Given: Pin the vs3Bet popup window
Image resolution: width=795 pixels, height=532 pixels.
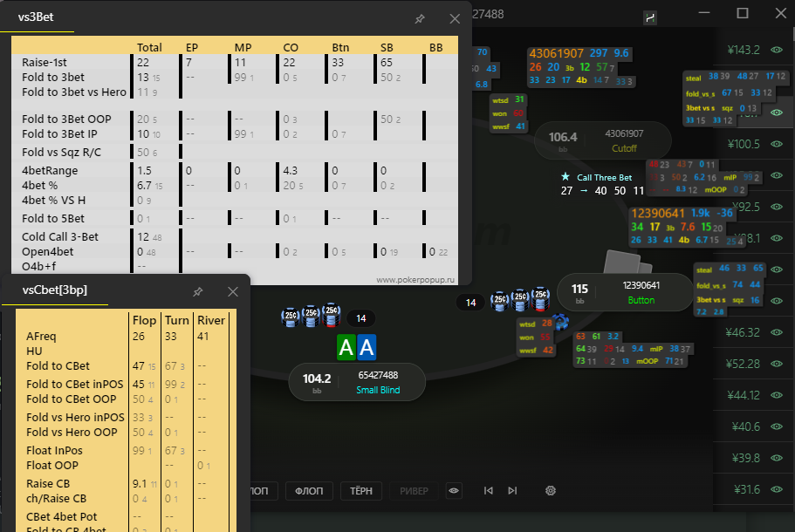Looking at the screenshot, I should coord(420,18).
